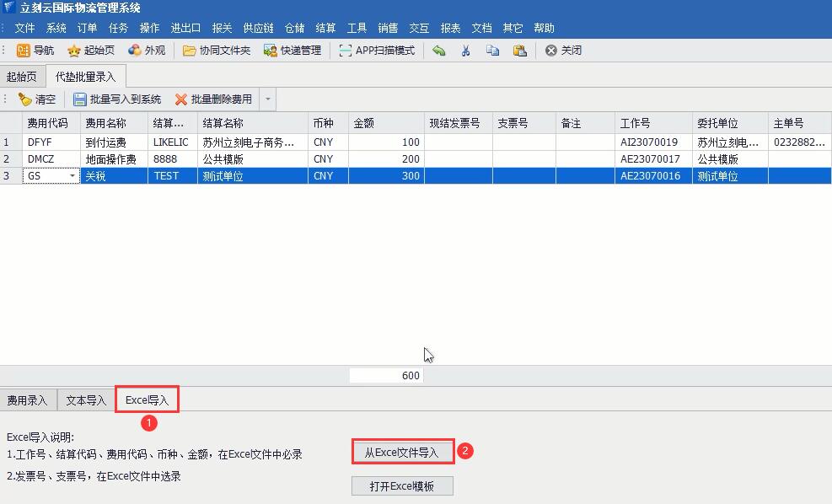Open the 起始页 star toolbar button
The image size is (832, 504).
(91, 51)
